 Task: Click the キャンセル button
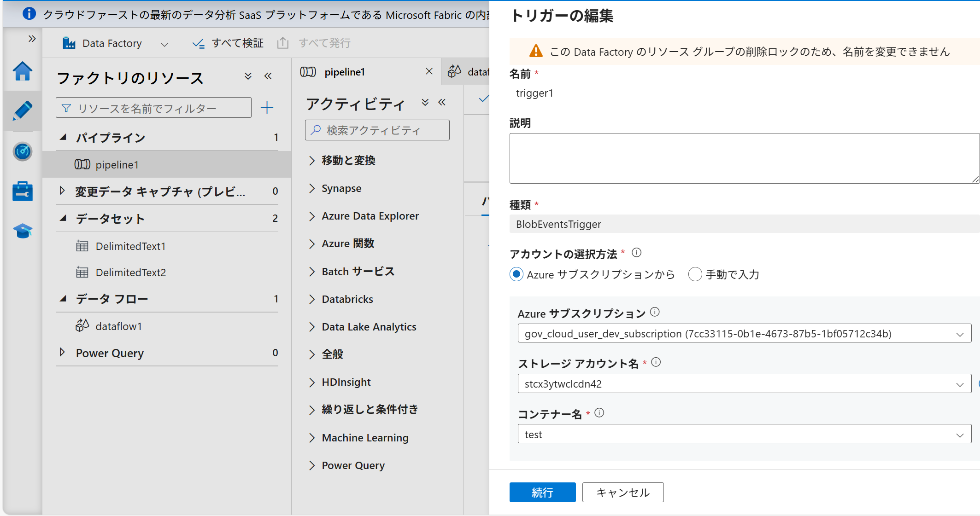tap(622, 493)
